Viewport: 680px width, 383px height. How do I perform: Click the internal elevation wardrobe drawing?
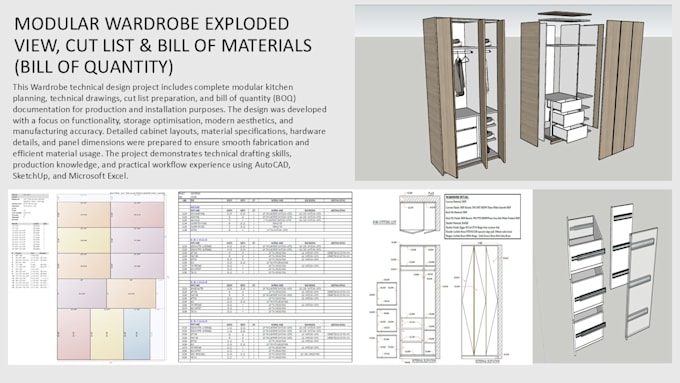[419, 301]
